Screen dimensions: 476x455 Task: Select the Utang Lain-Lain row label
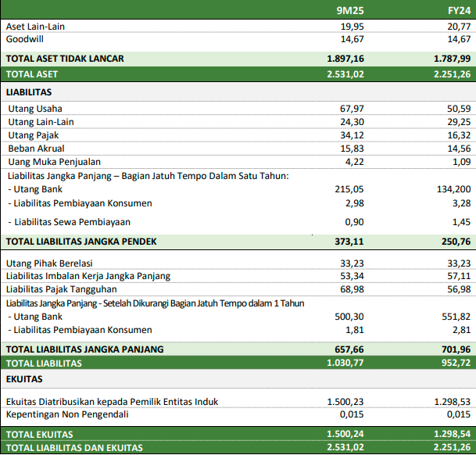coord(40,122)
